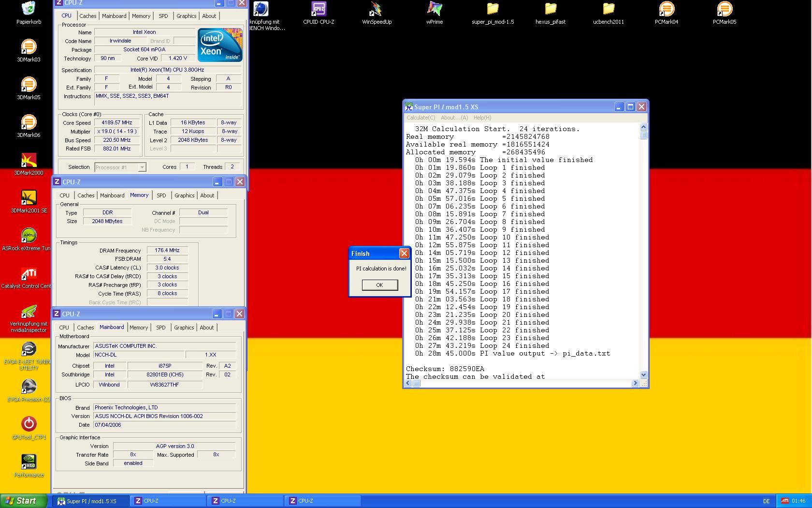Select About tab in Mainboard CPU-Z window
812x508 pixels.
point(207,328)
